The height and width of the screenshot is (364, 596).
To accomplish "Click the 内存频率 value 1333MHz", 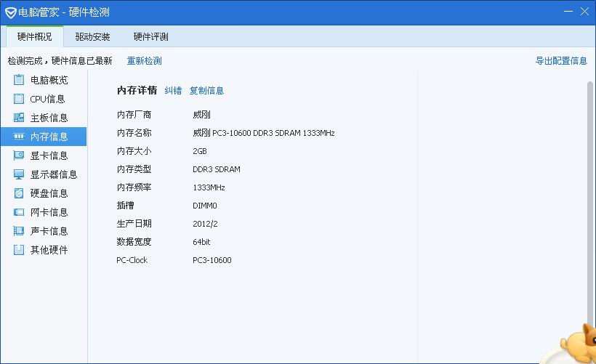I will (x=209, y=187).
